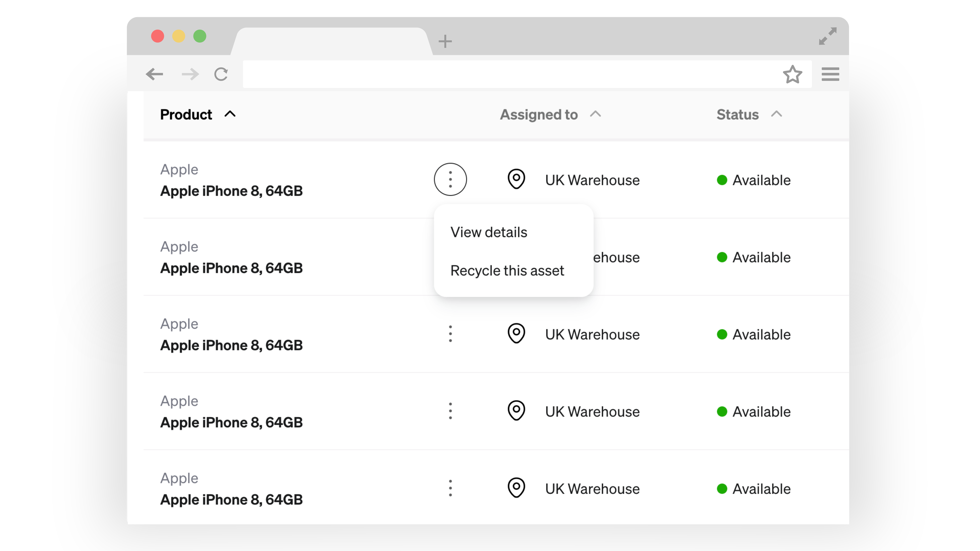The width and height of the screenshot is (980, 551).
Task: Select View details from context menu
Action: (489, 232)
